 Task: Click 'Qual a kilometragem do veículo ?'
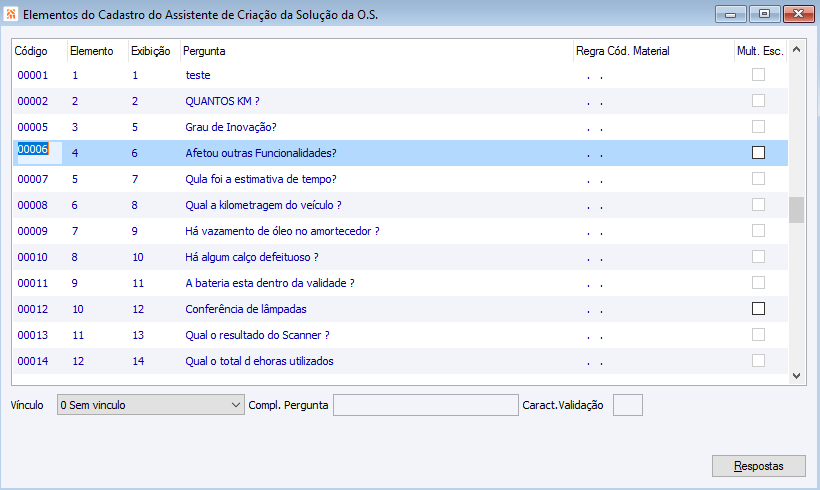pos(263,205)
